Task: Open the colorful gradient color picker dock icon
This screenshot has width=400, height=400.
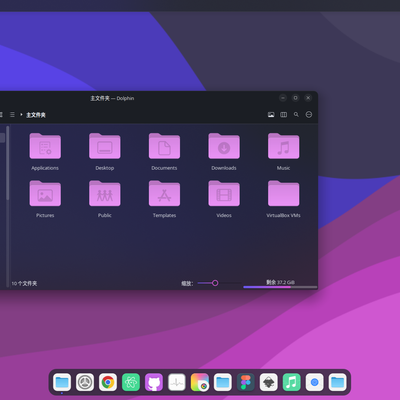Action: pos(200,382)
